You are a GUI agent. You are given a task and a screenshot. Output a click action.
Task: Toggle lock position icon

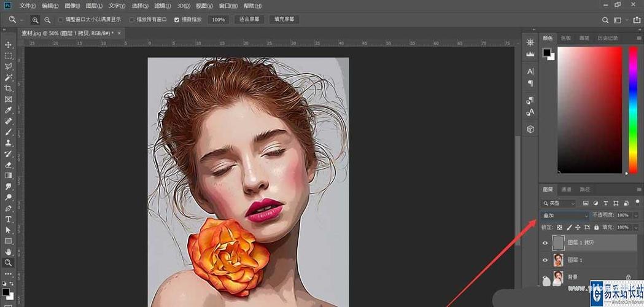(578, 227)
